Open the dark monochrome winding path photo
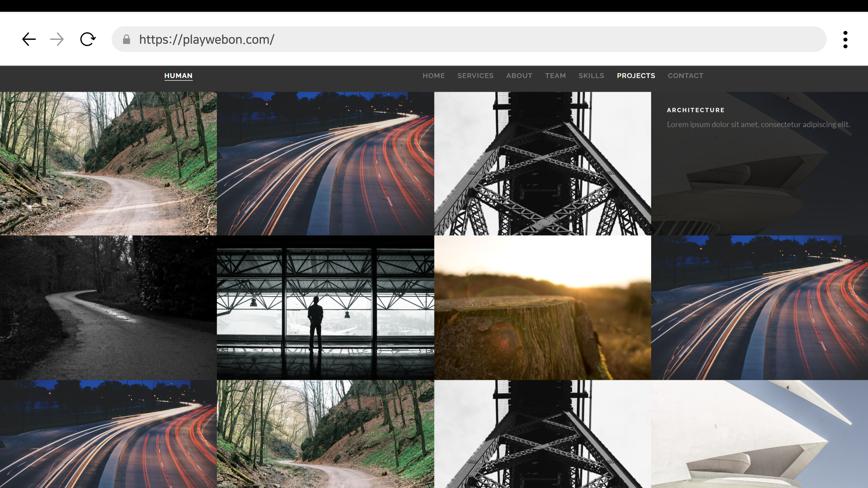 pos(108,308)
